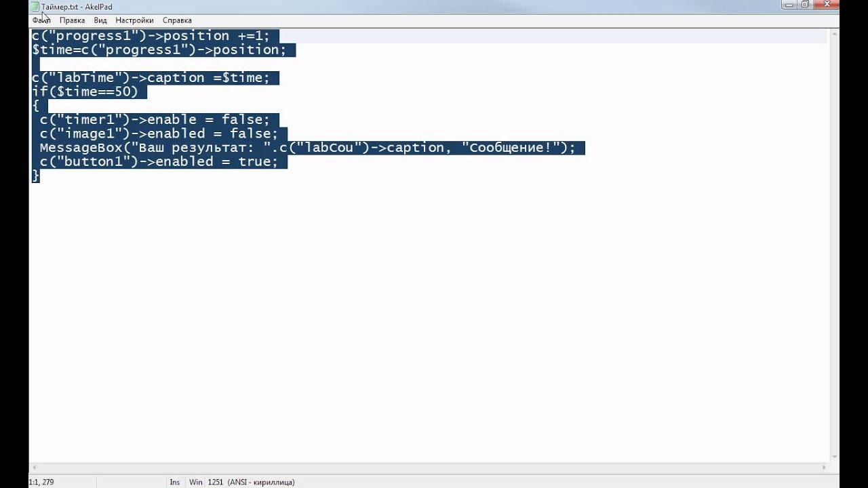Click cursor position 1:1, 279 in status bar
Screen dimensions: 868x488
(x=41, y=482)
